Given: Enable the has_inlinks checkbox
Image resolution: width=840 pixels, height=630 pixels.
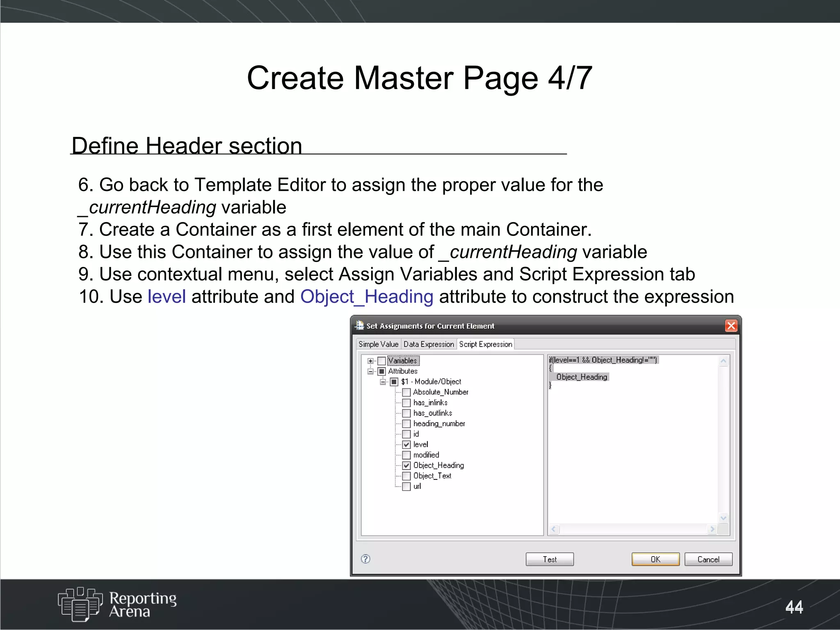Looking at the screenshot, I should [x=406, y=403].
